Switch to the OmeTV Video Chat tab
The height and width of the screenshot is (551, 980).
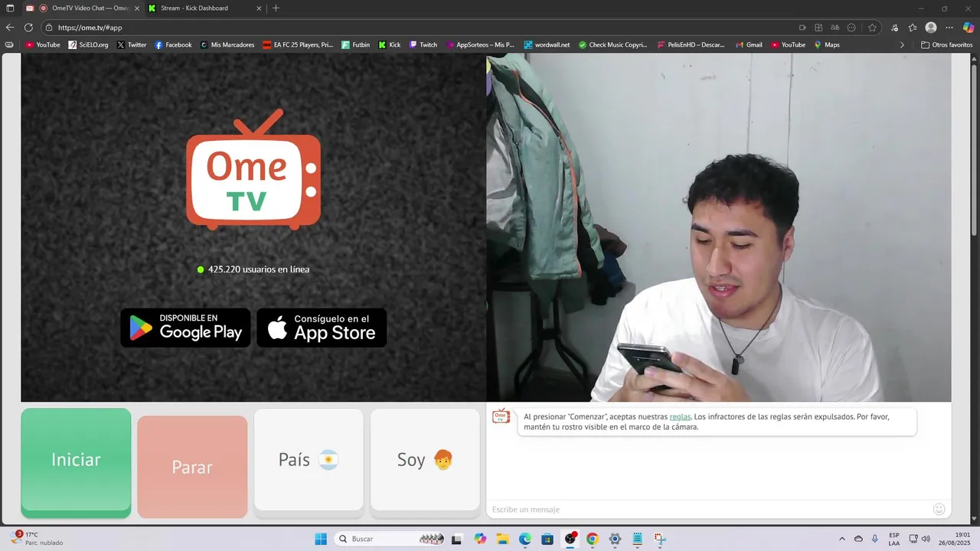pos(84,8)
